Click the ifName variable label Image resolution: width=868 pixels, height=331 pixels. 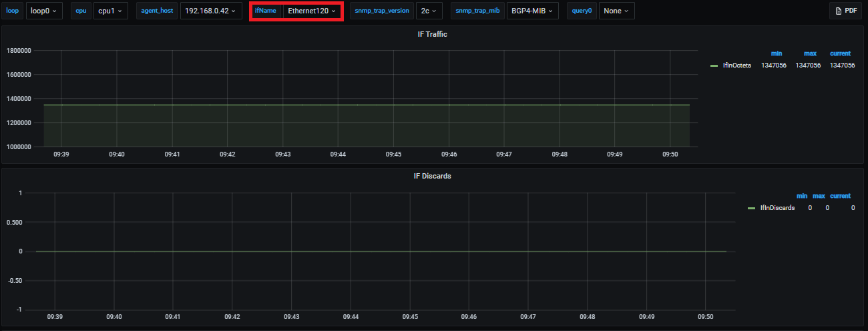tap(266, 11)
